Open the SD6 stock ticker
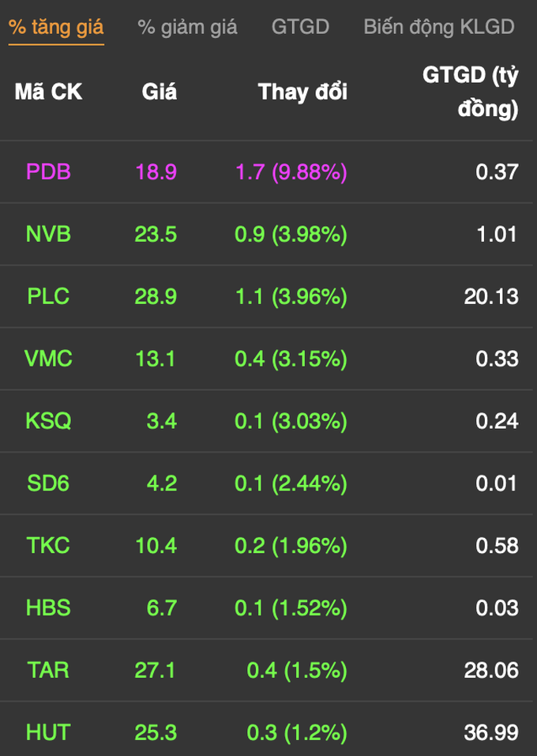 (48, 483)
